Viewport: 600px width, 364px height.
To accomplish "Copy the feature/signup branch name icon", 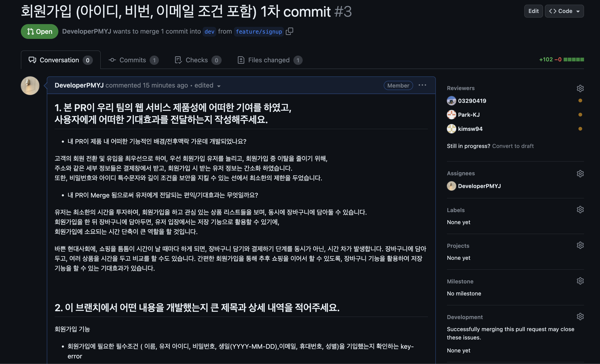I will point(289,31).
